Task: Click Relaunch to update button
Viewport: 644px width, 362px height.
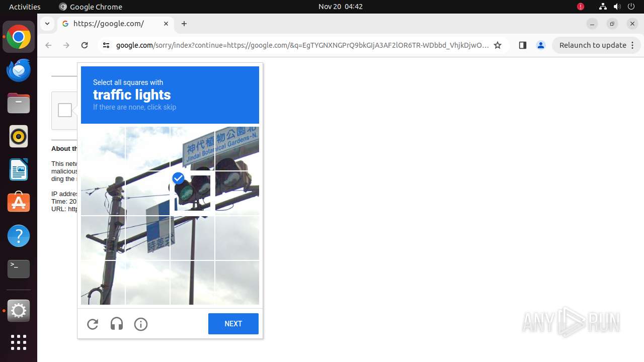Action: coord(593,45)
